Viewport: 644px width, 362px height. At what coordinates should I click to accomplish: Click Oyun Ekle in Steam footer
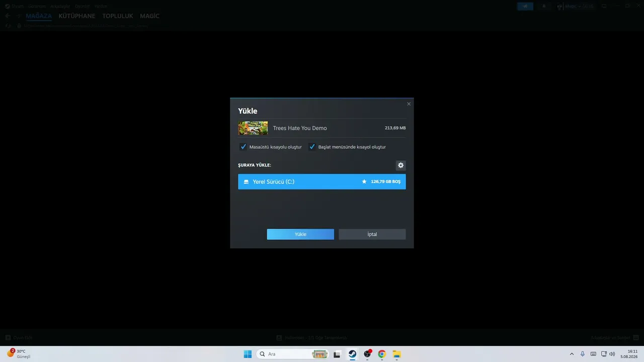(x=19, y=338)
